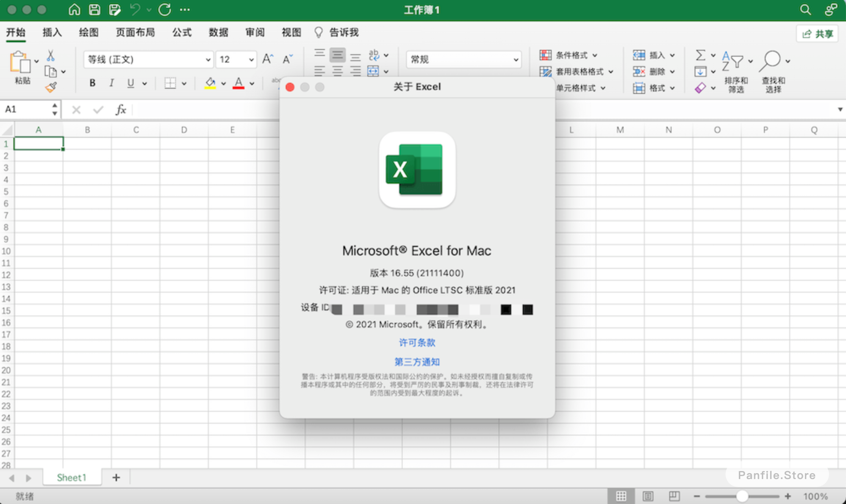Toggle Italic formatting
Viewport: 846px width, 504px height.
tap(112, 83)
